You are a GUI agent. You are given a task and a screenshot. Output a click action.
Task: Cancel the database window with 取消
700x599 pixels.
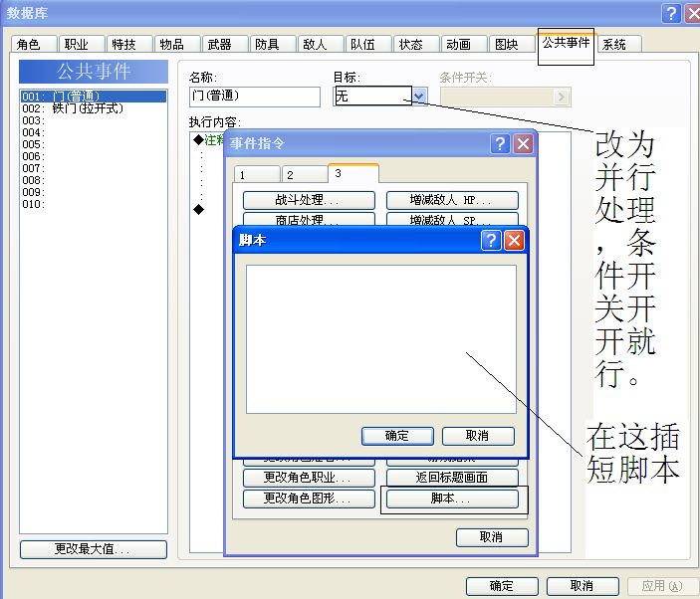click(x=583, y=586)
